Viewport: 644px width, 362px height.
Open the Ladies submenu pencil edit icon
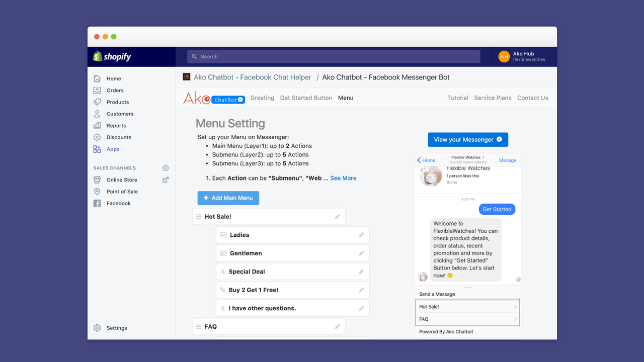tap(361, 234)
